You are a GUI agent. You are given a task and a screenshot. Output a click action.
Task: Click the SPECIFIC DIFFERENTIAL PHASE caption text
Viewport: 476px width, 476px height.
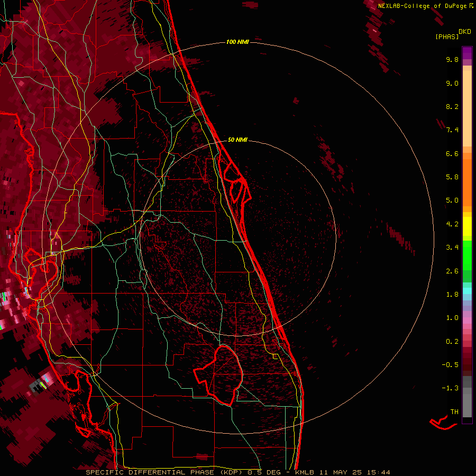point(151,472)
